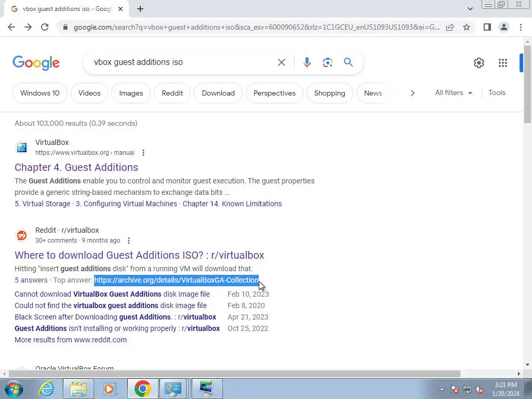
Task: Open the VirtualBox result options three-dot menu
Action: pos(143,153)
